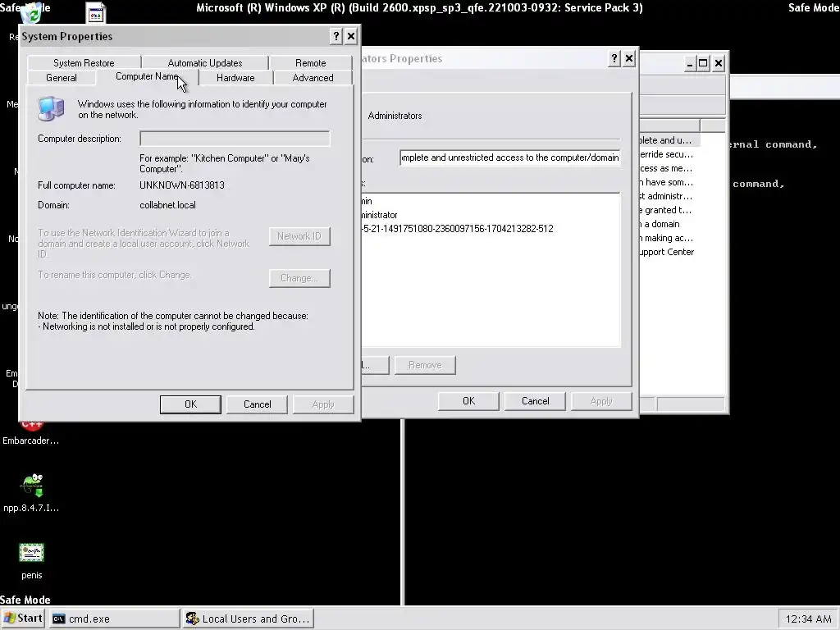
Task: Click Remove in Administrators Properties
Action: coord(425,365)
